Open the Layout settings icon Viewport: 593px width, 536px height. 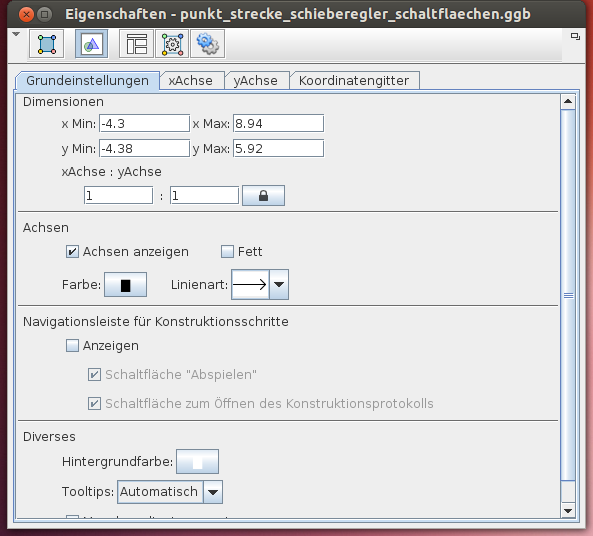pos(136,44)
